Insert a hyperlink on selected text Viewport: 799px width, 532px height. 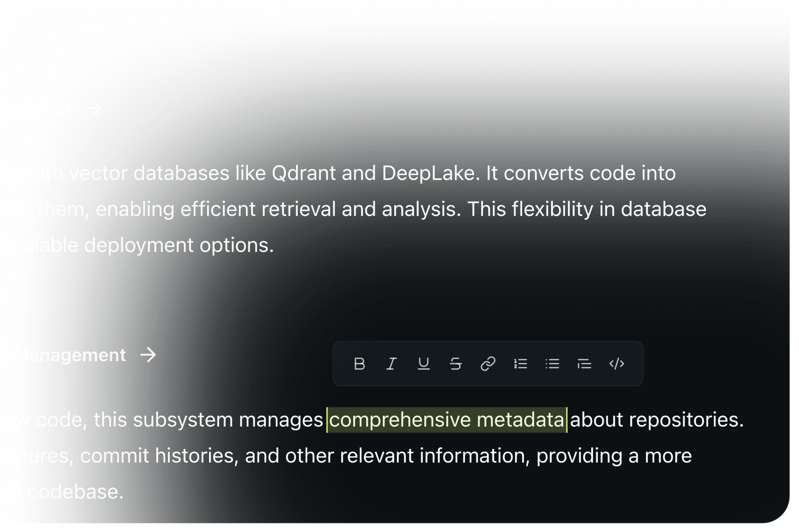pos(488,364)
